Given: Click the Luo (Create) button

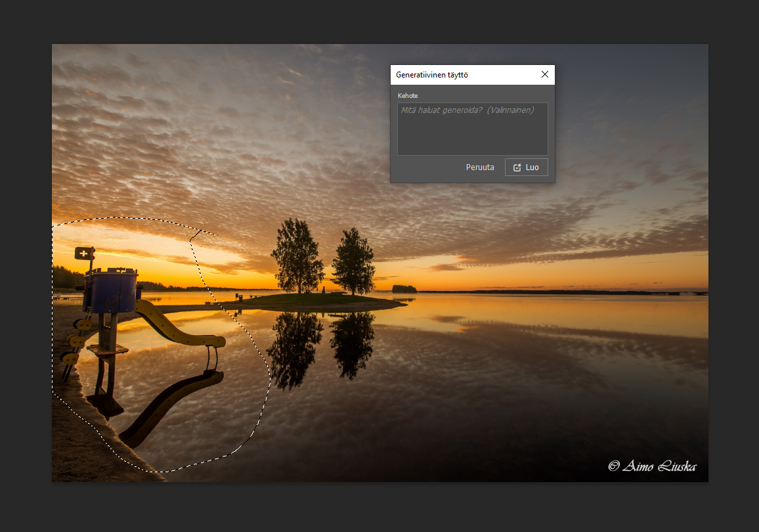Looking at the screenshot, I should click(526, 167).
